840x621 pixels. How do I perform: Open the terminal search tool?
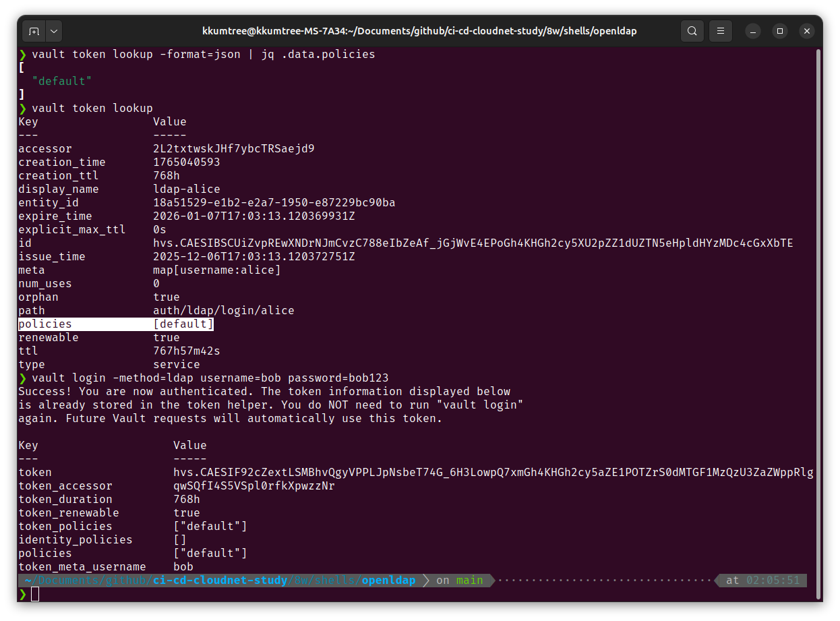692,31
